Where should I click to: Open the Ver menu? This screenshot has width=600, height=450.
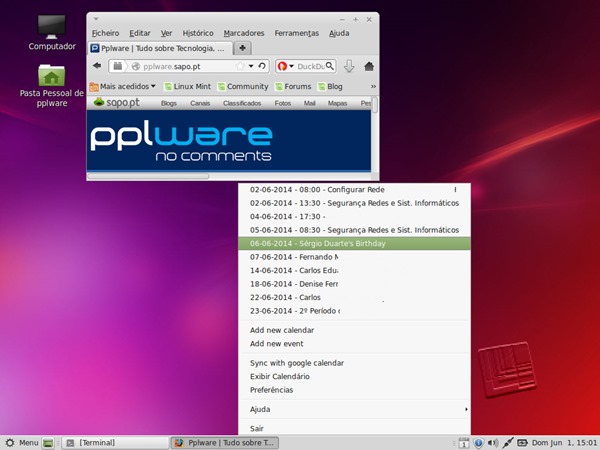click(166, 33)
